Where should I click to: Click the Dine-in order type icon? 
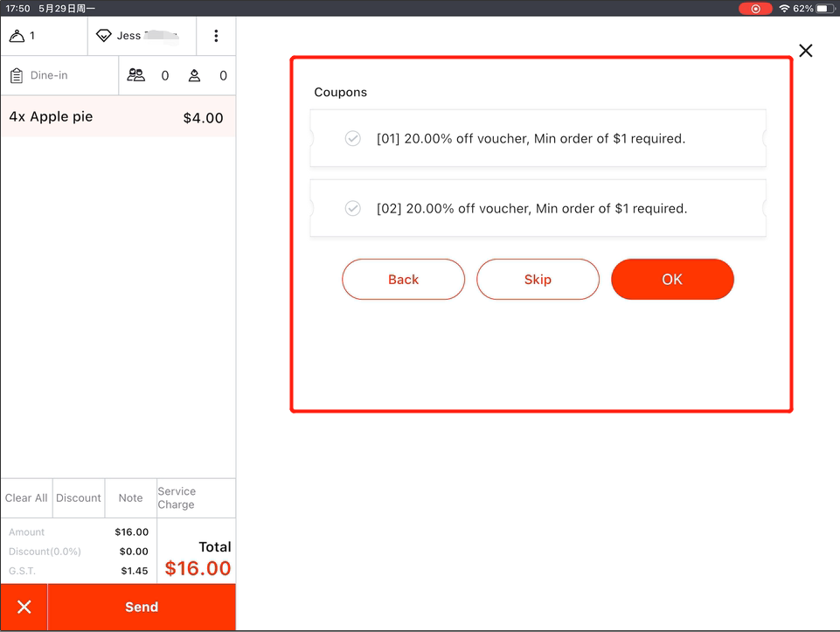click(17, 76)
